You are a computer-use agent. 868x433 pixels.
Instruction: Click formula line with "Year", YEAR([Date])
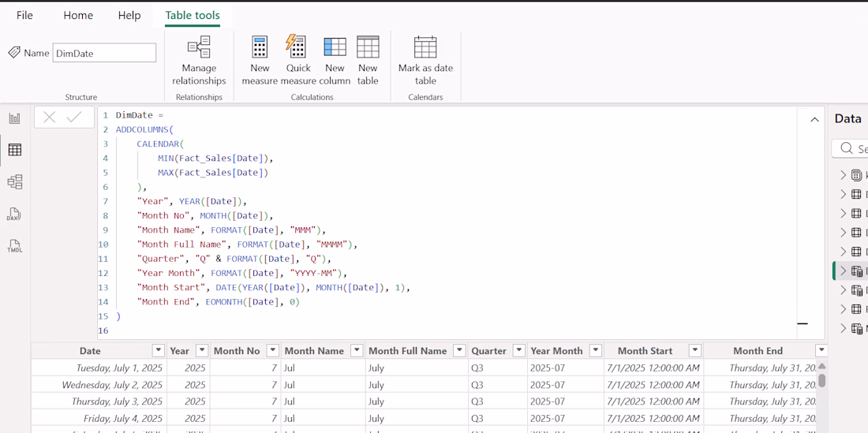click(x=192, y=201)
